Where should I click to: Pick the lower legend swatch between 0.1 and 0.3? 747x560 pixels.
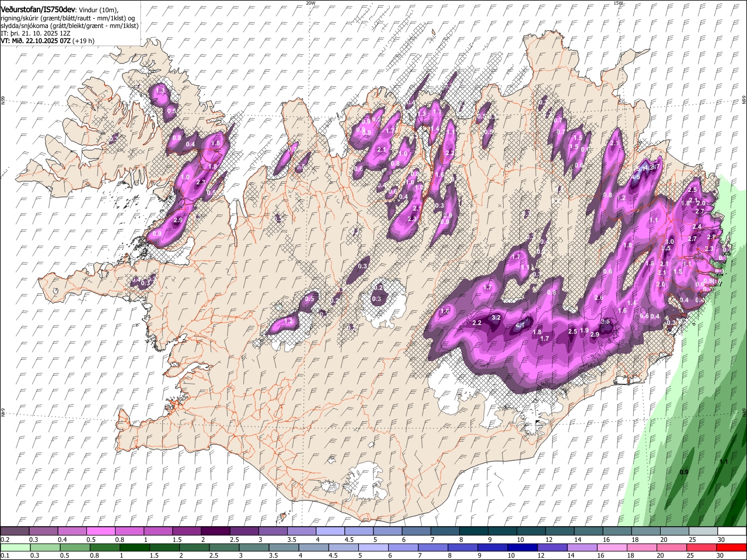tap(15, 547)
